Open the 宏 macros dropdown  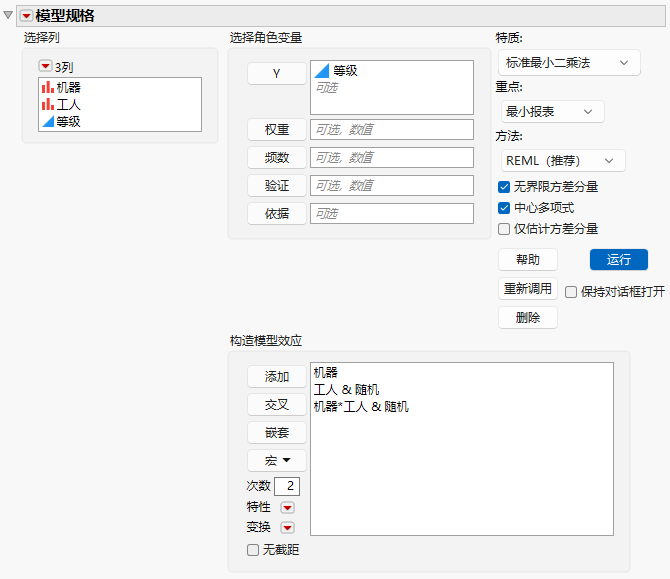[276, 460]
